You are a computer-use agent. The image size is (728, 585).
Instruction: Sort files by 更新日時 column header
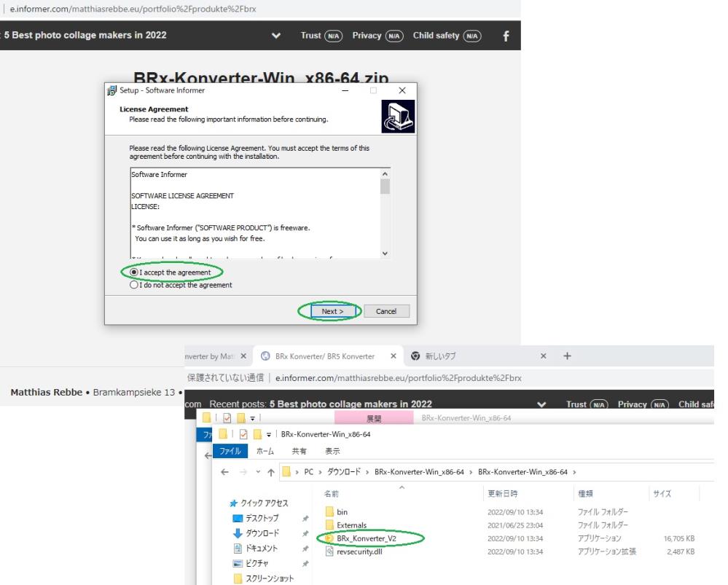coord(502,493)
